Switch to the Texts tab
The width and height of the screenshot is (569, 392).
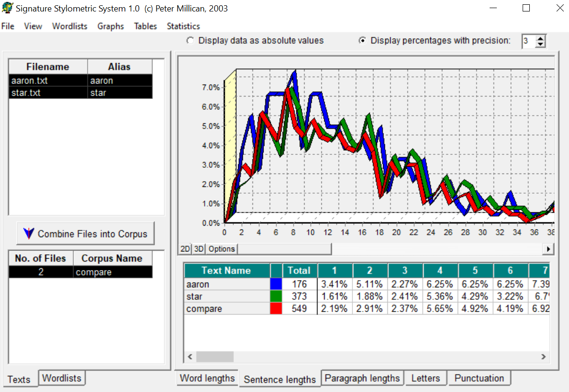click(x=19, y=379)
